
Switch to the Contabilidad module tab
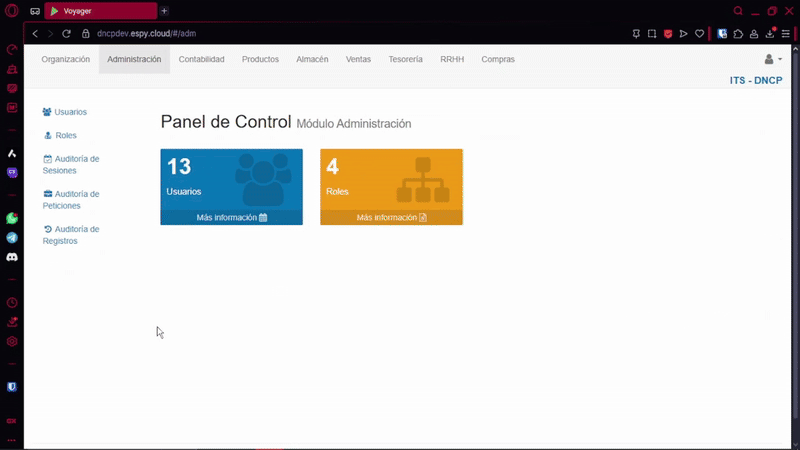point(201,60)
